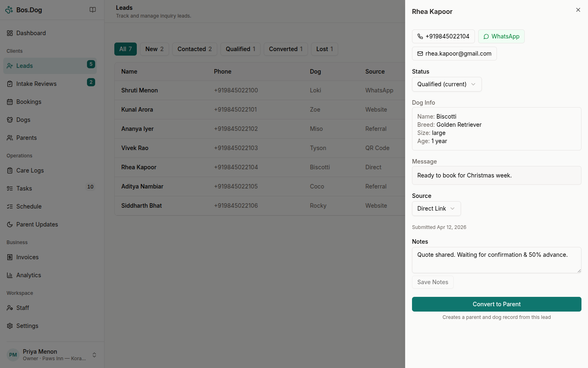Call Rhea Kapoor via the phone icon
The image size is (588, 368).
click(x=420, y=36)
